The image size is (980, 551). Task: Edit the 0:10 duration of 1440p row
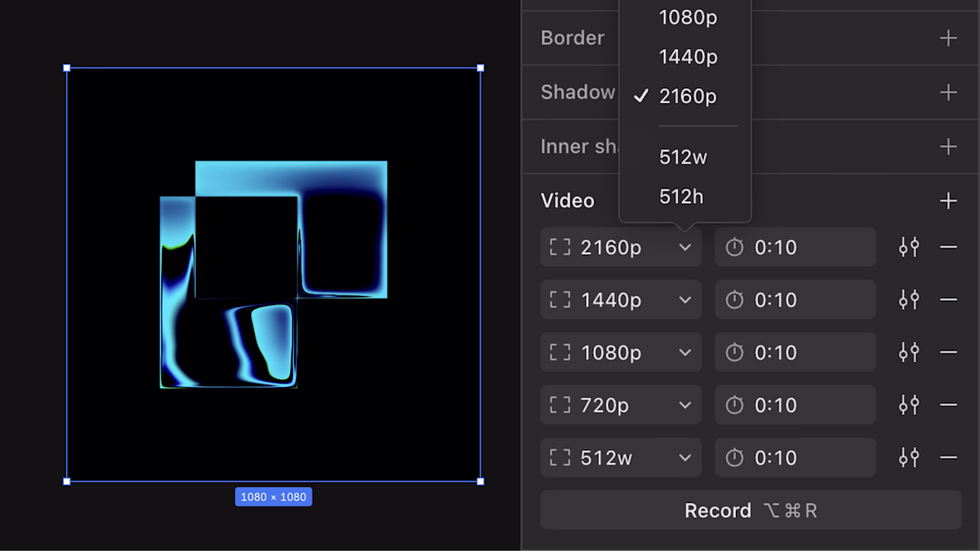pyautogui.click(x=795, y=300)
